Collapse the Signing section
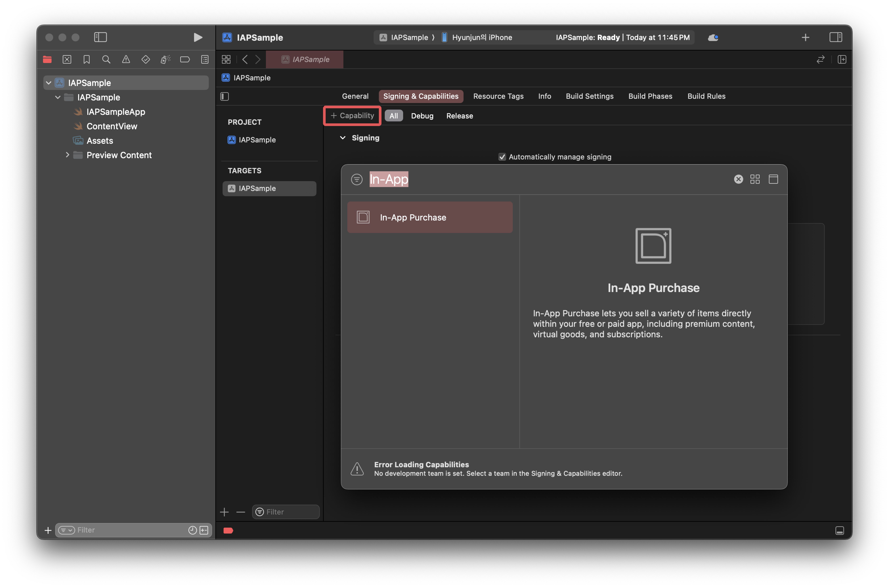The width and height of the screenshot is (889, 588). click(x=342, y=138)
